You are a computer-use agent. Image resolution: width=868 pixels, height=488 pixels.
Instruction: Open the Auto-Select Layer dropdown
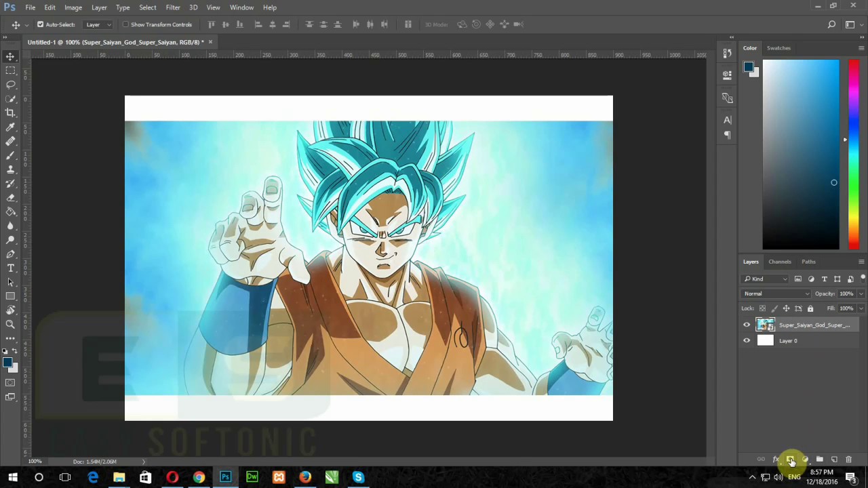98,24
